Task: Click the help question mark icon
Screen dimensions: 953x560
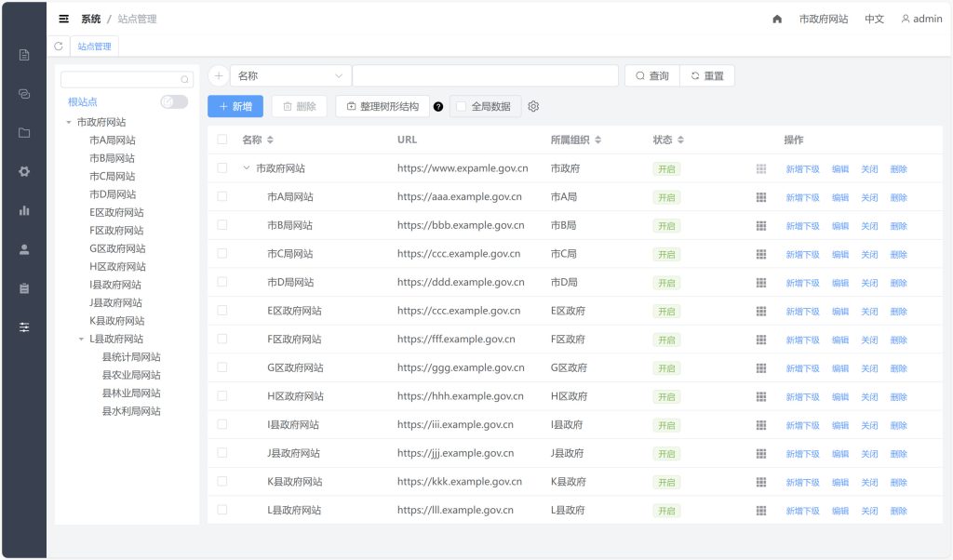Action: click(438, 107)
